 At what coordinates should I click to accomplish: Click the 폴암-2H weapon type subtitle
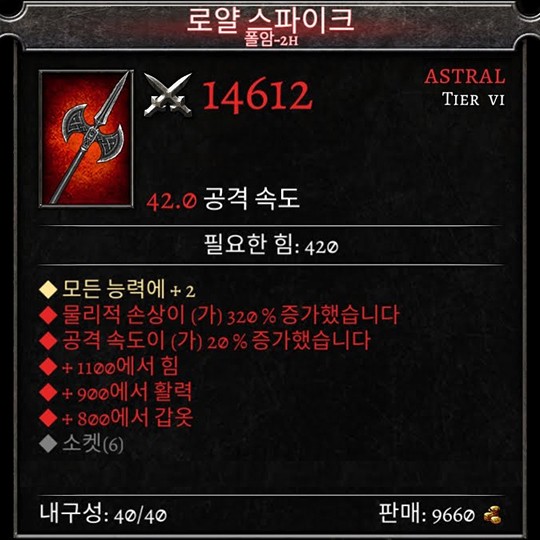coord(271,40)
